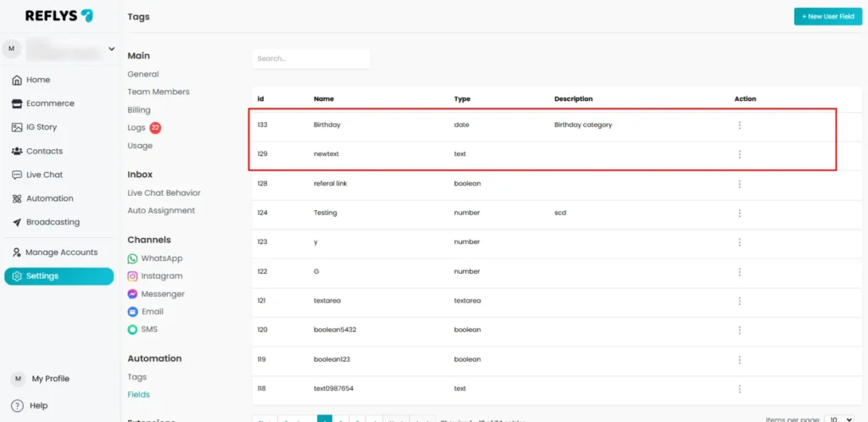
Task: Open the Home page in sidebar
Action: (38, 80)
